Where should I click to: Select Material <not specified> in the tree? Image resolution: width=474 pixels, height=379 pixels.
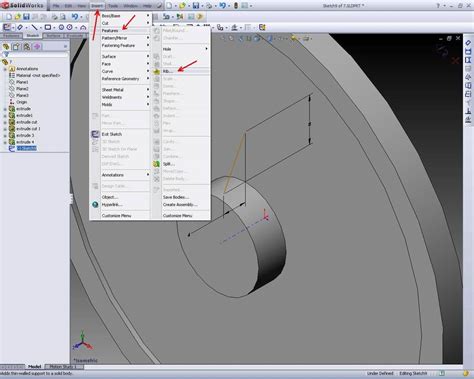click(x=38, y=75)
